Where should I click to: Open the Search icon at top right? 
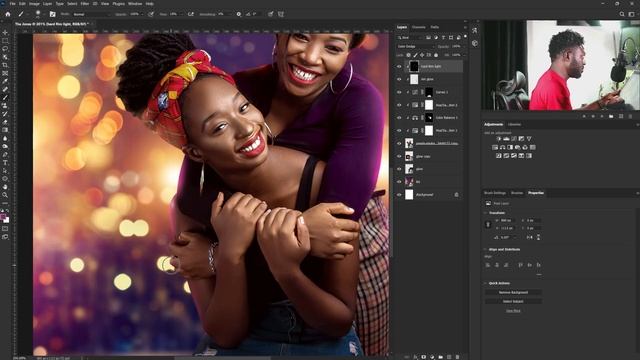pos(622,14)
